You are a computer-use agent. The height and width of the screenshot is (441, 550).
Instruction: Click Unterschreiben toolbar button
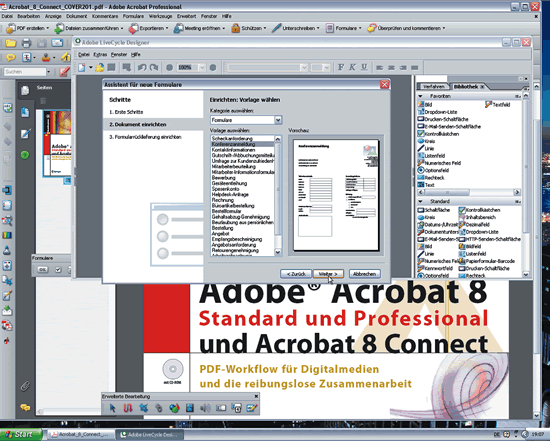pyautogui.click(x=296, y=28)
